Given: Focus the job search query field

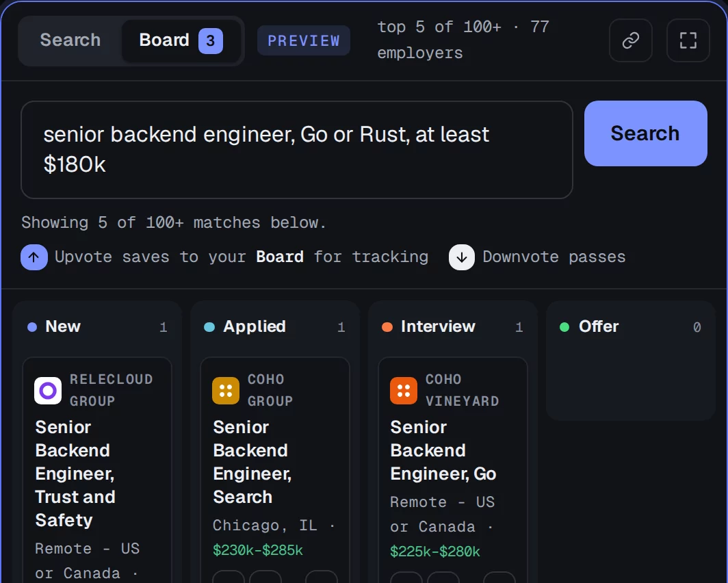Looking at the screenshot, I should point(297,149).
